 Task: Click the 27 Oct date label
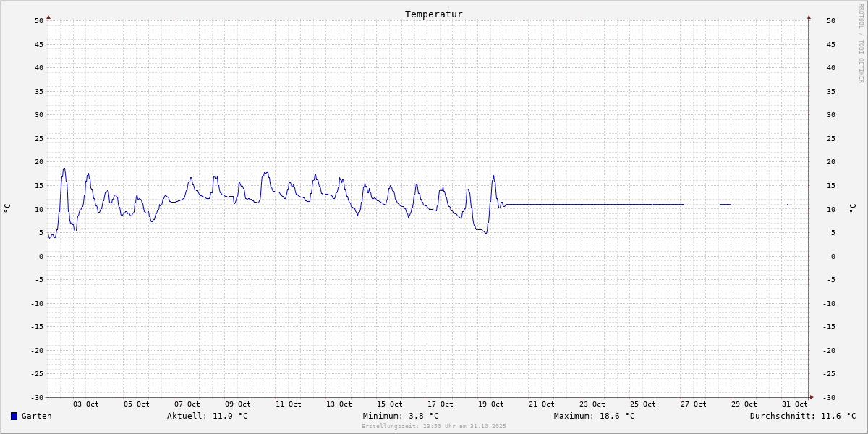694,404
